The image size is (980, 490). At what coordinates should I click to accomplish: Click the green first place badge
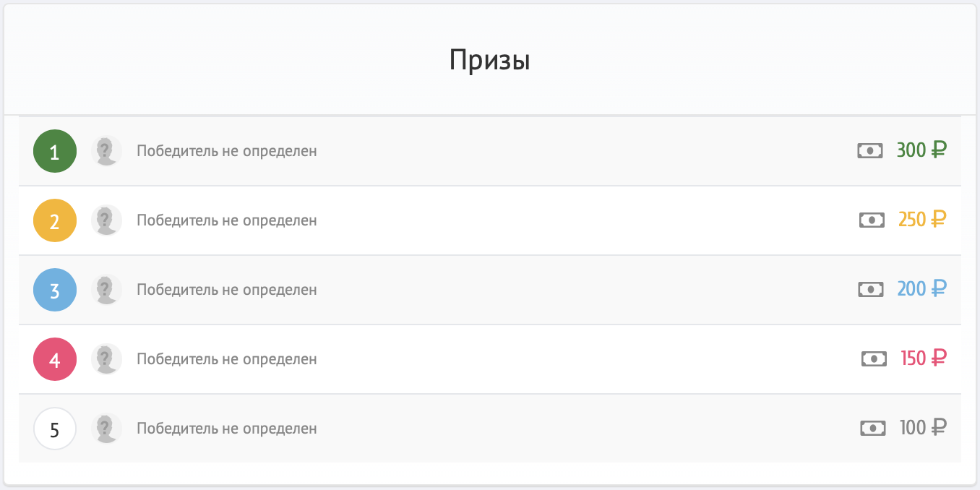(55, 151)
